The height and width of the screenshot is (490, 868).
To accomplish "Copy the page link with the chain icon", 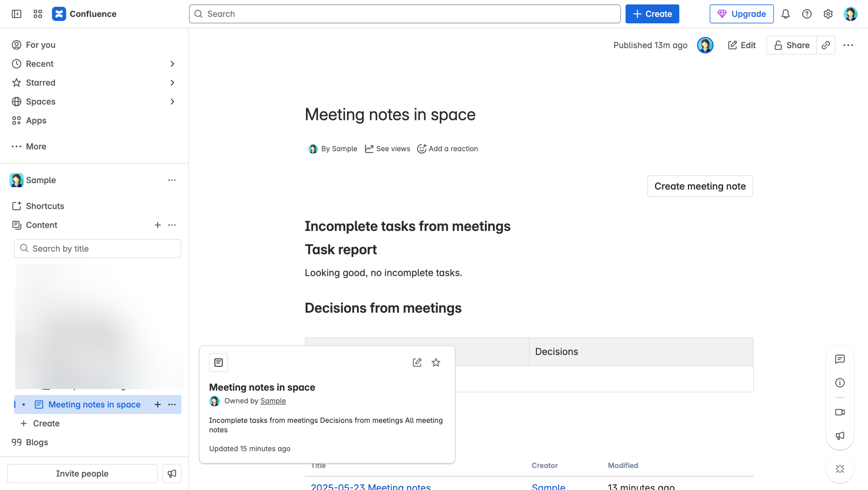I will click(825, 45).
